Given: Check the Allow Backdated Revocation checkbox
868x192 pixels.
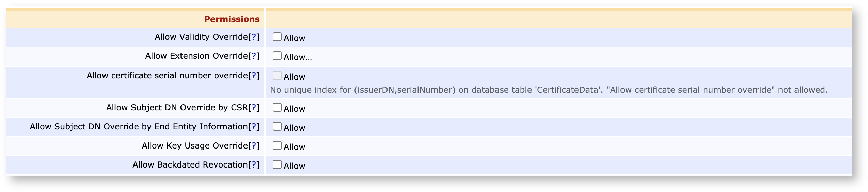Looking at the screenshot, I should point(277,164).
